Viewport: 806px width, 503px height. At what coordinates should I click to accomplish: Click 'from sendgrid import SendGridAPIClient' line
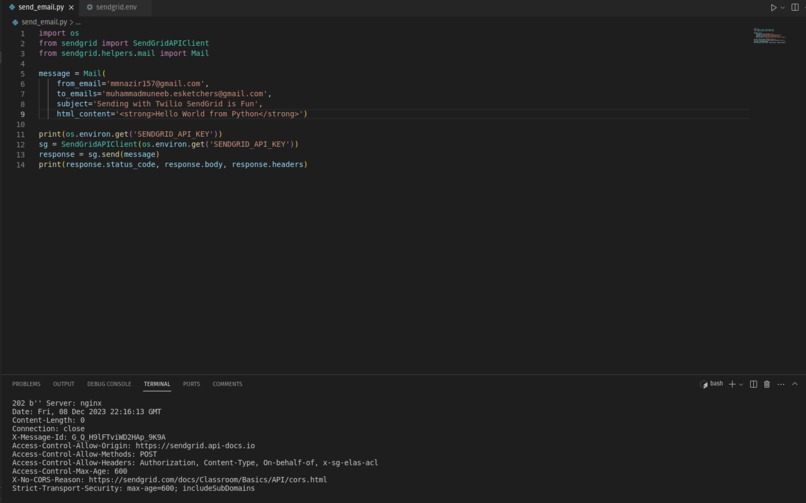[x=124, y=43]
